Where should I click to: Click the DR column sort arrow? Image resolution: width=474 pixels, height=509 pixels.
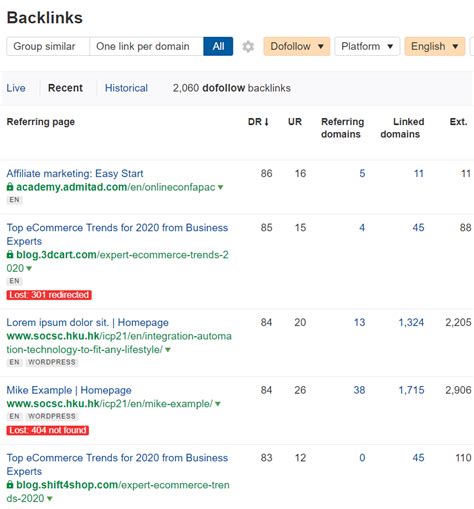(x=266, y=122)
